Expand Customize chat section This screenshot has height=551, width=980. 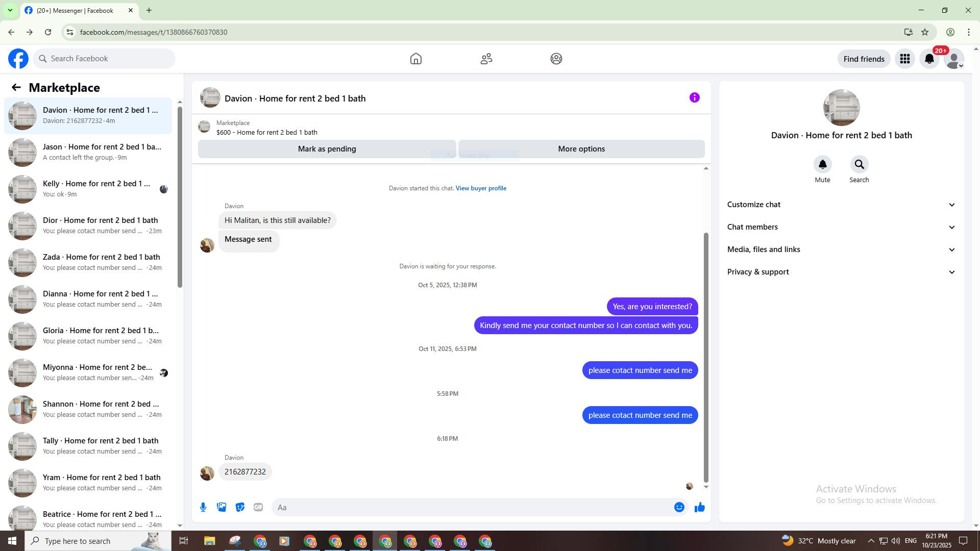(841, 205)
